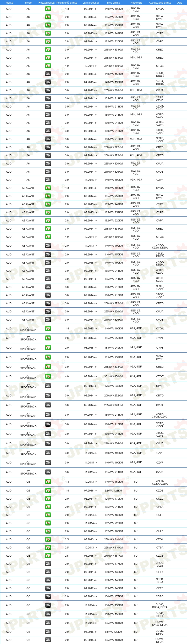187x644 pixels.
Task: Click the diesel ON icon in the A7 Sportback CPNB row
Action: tap(48, 386)
